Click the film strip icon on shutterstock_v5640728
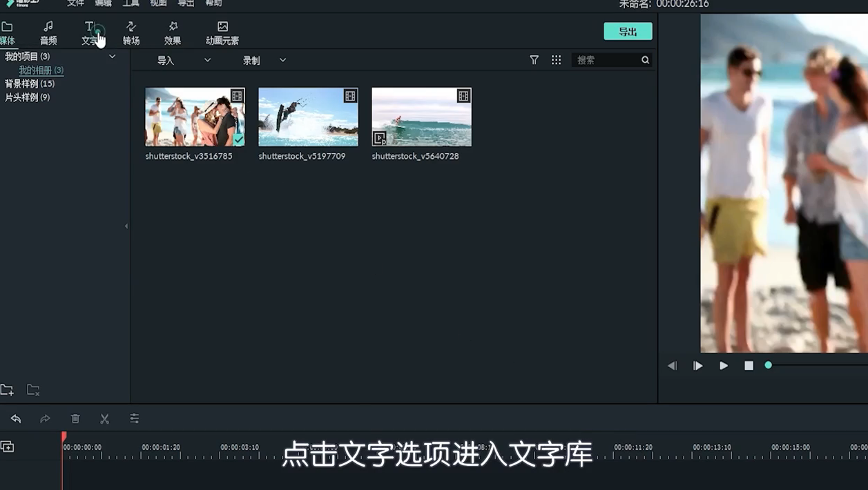The height and width of the screenshot is (490, 868). click(463, 96)
